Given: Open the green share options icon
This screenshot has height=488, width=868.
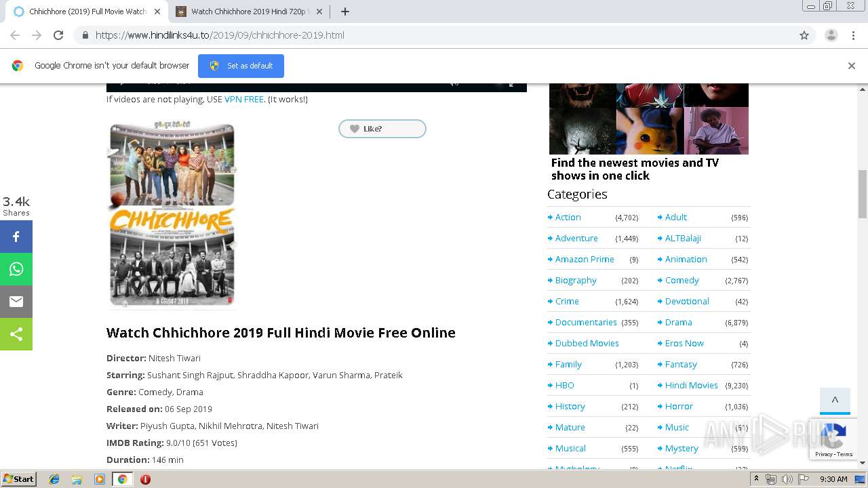Looking at the screenshot, I should pos(16,334).
